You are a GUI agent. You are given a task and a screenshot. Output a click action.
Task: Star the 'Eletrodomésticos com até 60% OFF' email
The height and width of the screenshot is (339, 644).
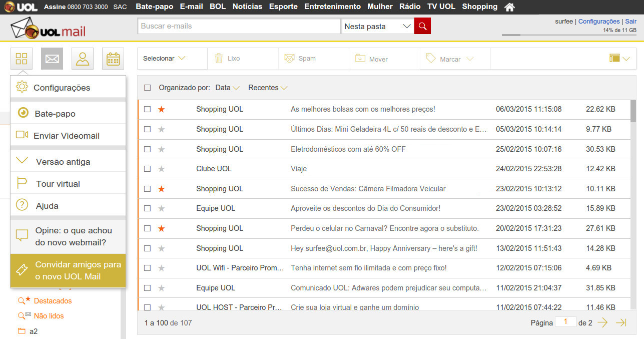click(x=161, y=149)
